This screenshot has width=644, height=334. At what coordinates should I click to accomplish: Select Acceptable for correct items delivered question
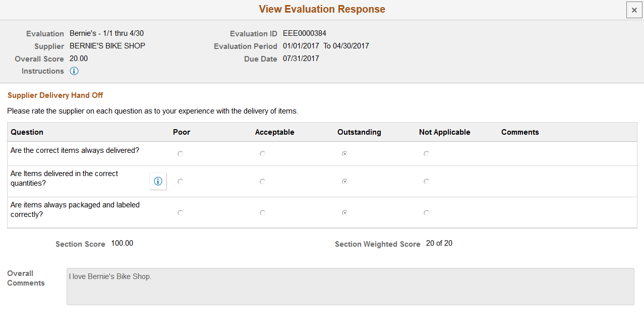point(262,153)
